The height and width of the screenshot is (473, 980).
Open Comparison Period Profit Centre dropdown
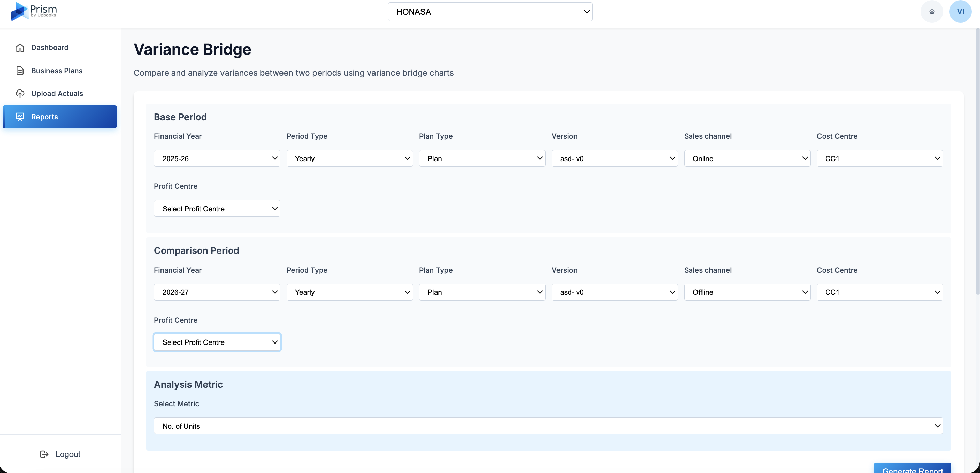point(217,342)
